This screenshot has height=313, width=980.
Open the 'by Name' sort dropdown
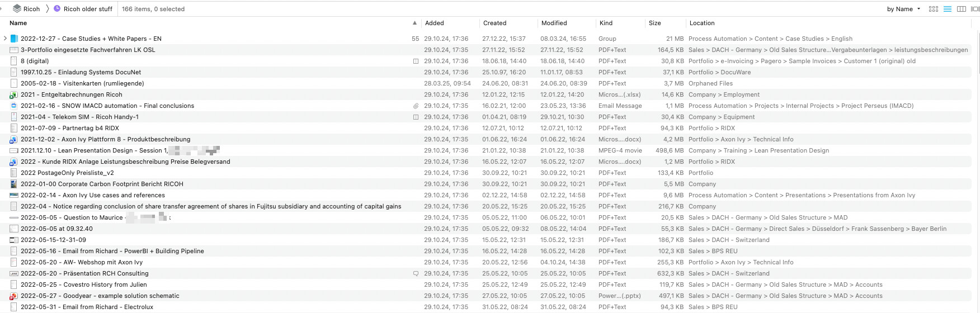903,9
